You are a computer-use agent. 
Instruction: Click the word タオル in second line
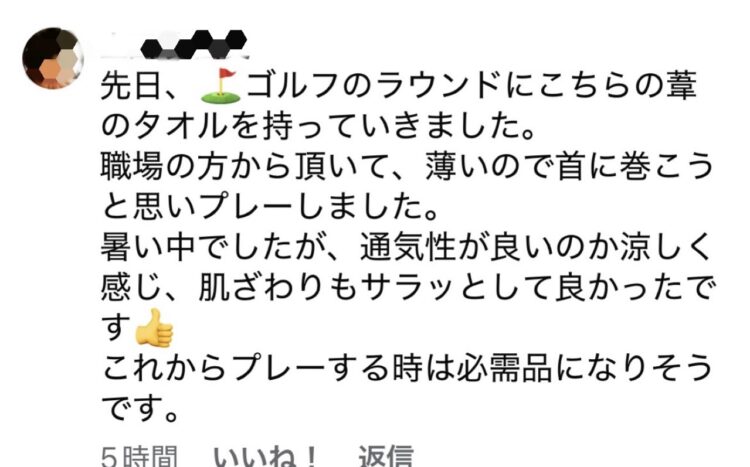181,126
